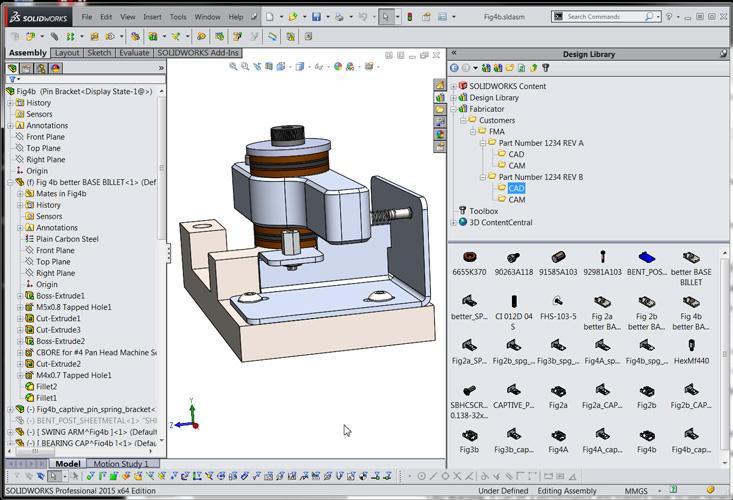Click the Undo icon
Image resolution: width=733 pixels, height=500 pixels.
coord(363,17)
